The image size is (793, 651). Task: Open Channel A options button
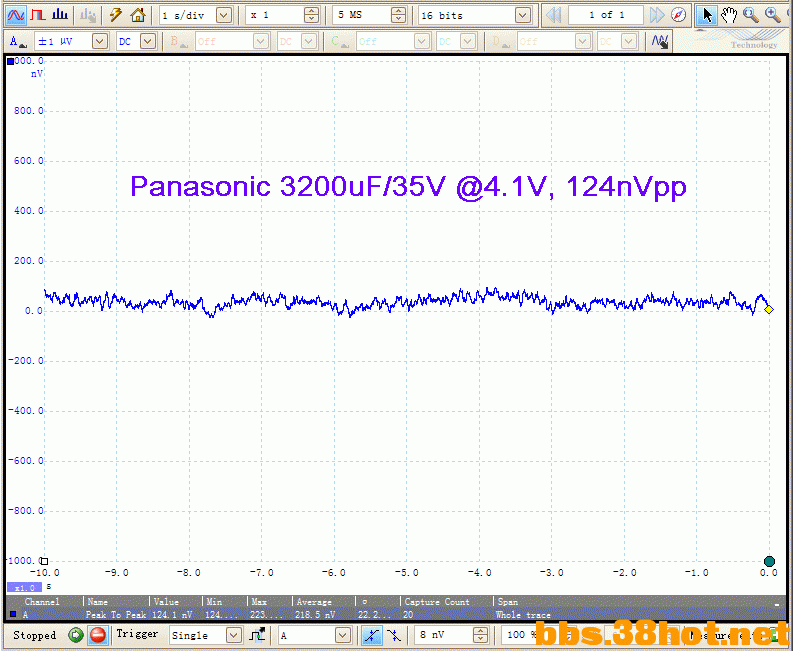point(18,41)
